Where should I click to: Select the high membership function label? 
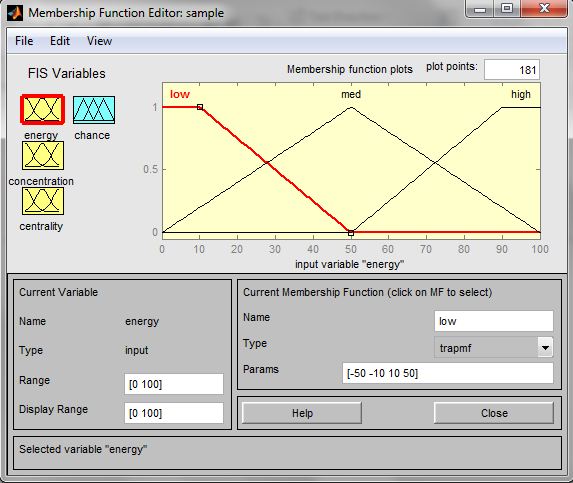pyautogui.click(x=521, y=94)
